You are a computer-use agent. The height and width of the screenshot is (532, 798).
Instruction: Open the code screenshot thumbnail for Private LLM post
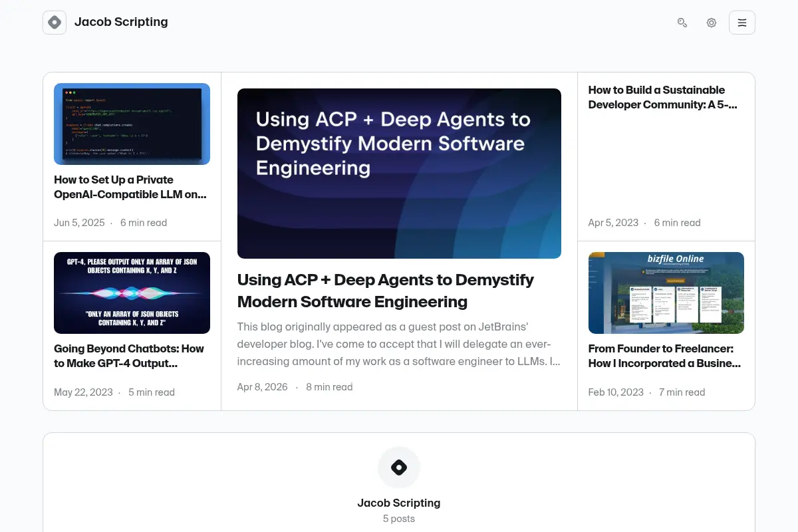(x=132, y=124)
